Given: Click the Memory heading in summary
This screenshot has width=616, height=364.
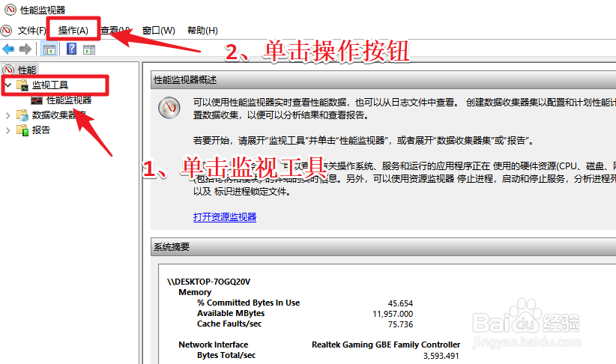Looking at the screenshot, I should (194, 292).
